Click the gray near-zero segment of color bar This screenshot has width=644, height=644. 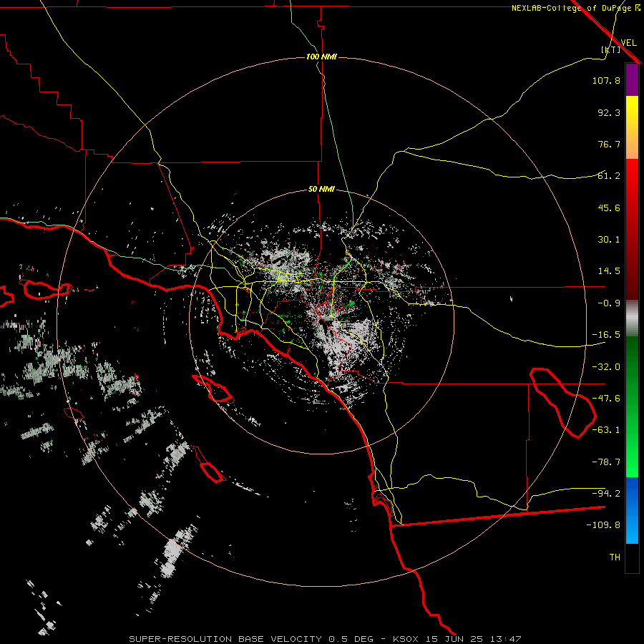click(x=632, y=318)
